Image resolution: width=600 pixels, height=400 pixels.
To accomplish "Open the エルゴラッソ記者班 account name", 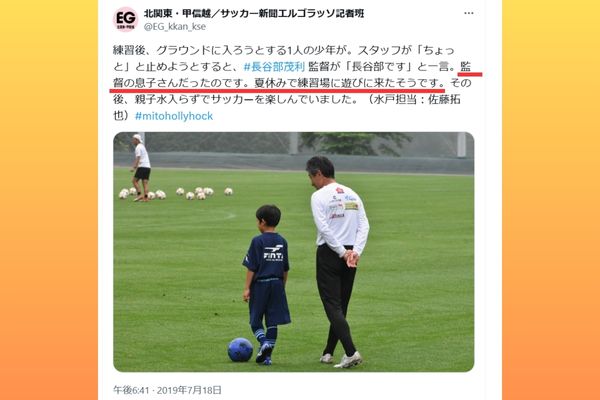I will click(x=254, y=13).
